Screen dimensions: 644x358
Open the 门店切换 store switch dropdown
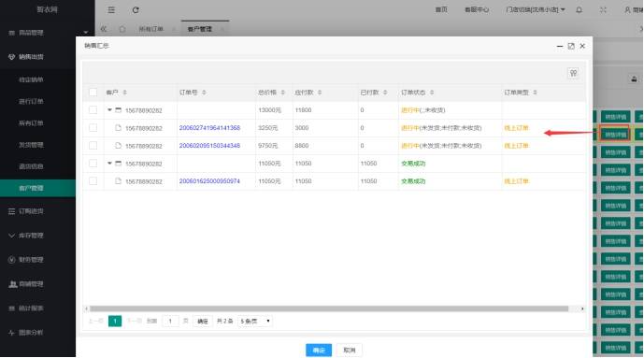(536, 9)
